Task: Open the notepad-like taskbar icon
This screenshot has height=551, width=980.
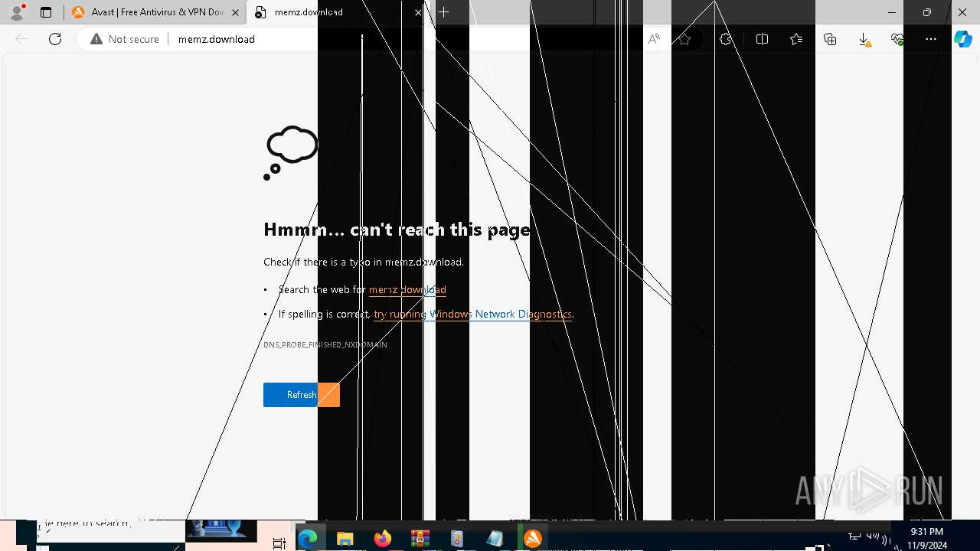Action: [x=495, y=539]
